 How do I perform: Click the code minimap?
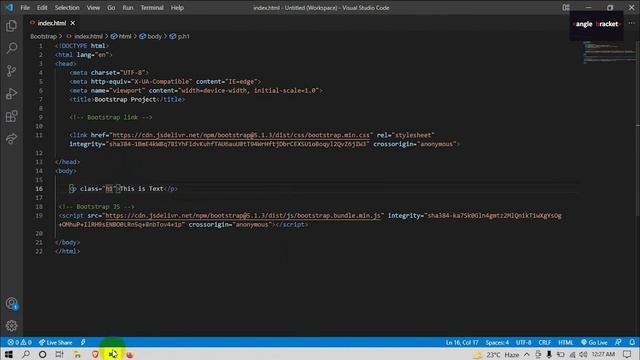pyautogui.click(x=608, y=52)
